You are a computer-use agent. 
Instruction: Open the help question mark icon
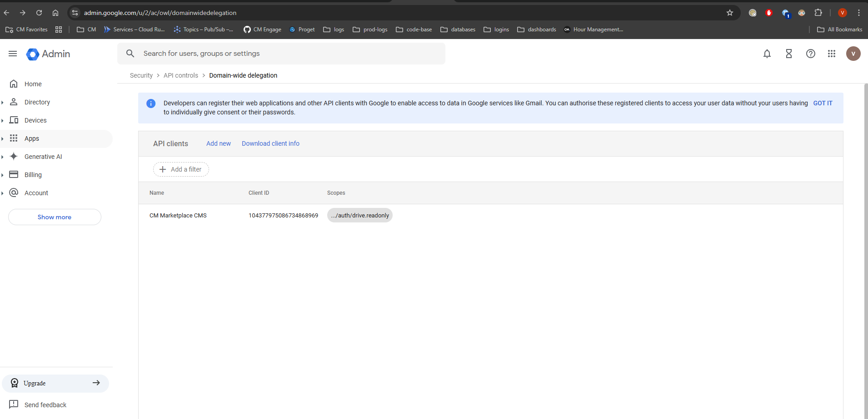[811, 54]
